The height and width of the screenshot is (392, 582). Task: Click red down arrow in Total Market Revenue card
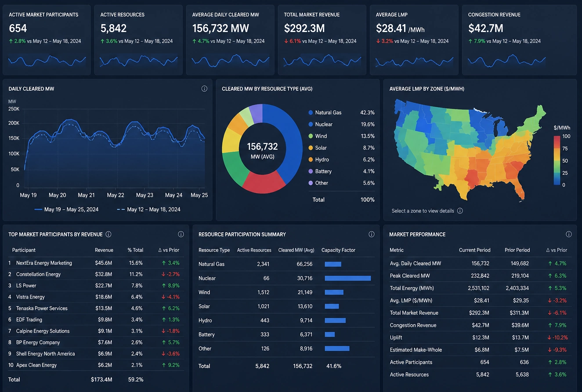tap(286, 41)
